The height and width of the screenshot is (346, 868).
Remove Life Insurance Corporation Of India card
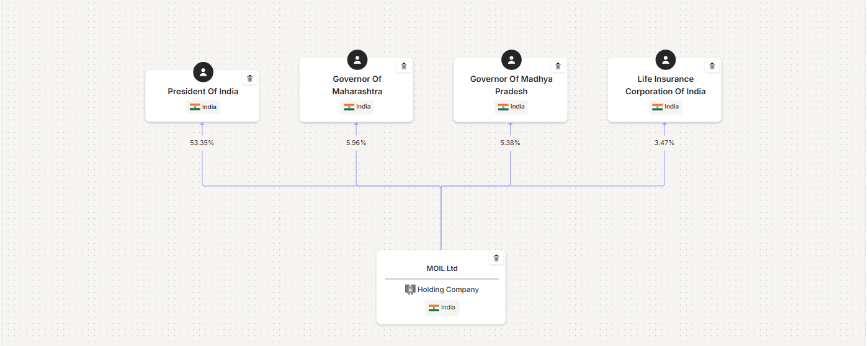pyautogui.click(x=712, y=66)
